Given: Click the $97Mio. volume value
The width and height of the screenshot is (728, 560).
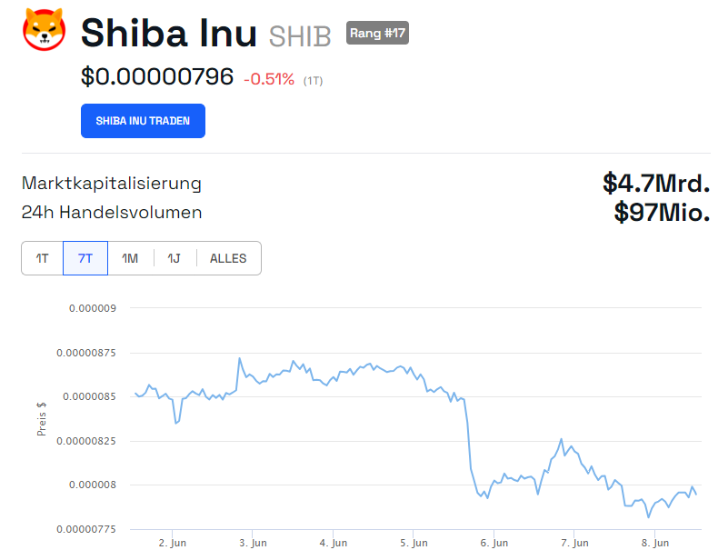Looking at the screenshot, I should pos(661,212).
